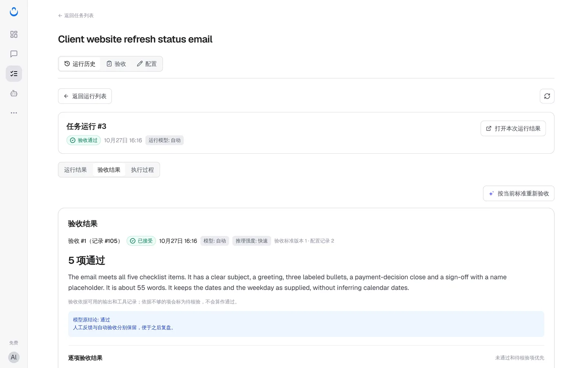Click 打开本次运行结果 button

click(x=513, y=128)
